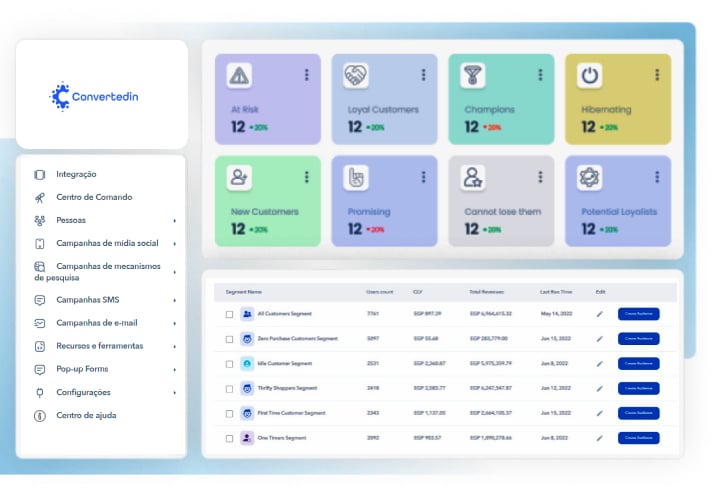Click the Campanhas SMS chat icon
This screenshot has height=498, width=723.
click(40, 300)
